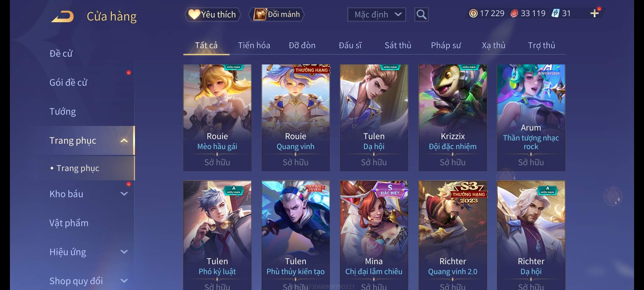The image size is (644, 290).
Task: Expand the Shop quy đổi section
Action: pyautogui.click(x=124, y=281)
